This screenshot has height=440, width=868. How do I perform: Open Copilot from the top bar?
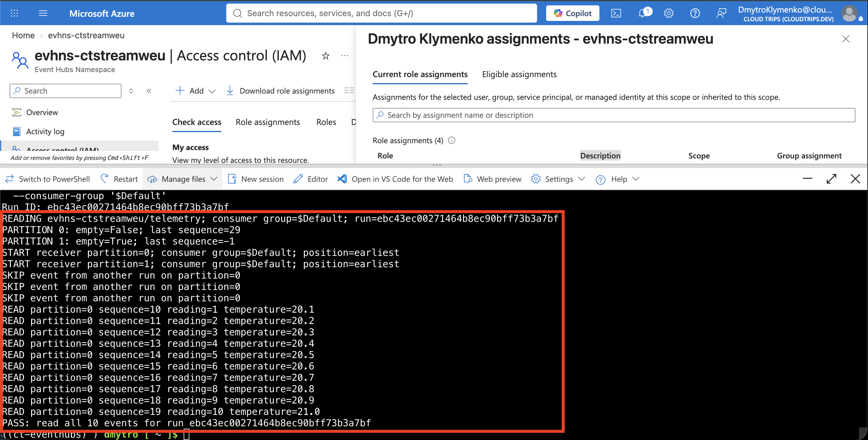click(572, 13)
